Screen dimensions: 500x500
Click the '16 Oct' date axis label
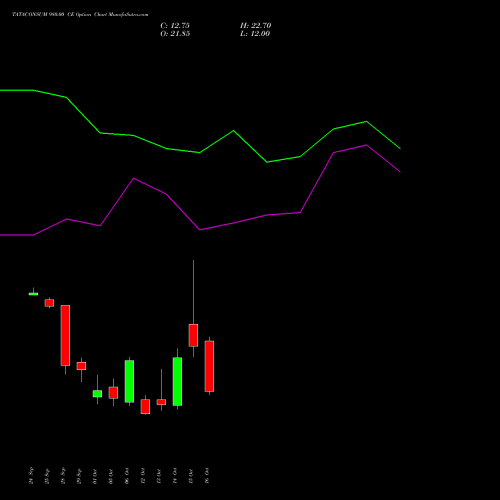pos(207,476)
